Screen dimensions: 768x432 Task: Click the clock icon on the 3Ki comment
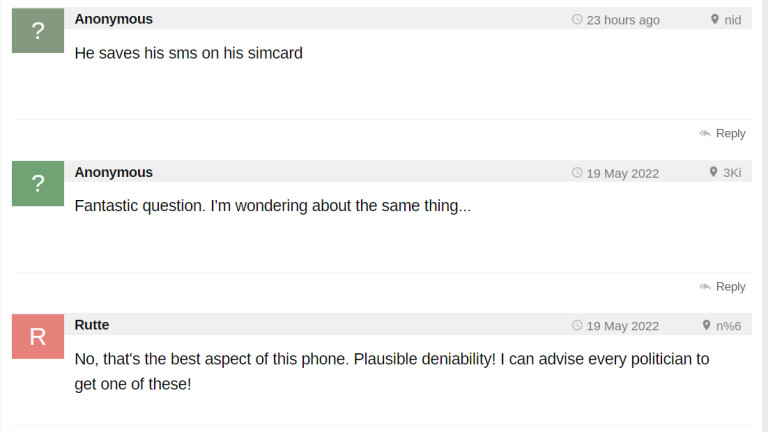pos(577,173)
